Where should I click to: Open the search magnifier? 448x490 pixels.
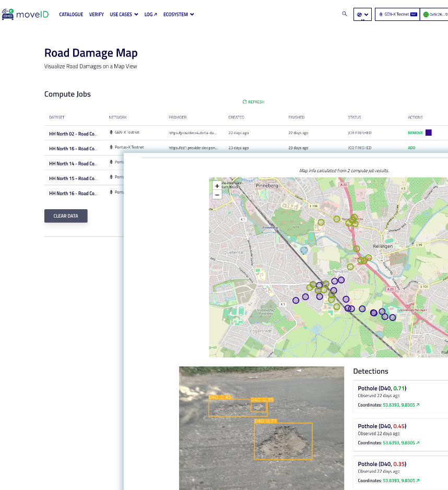345,14
